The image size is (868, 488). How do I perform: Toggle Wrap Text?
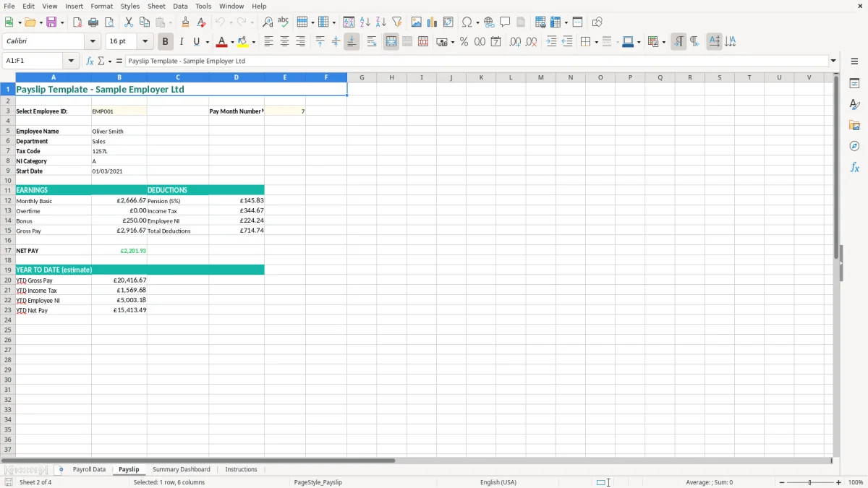[x=372, y=42]
